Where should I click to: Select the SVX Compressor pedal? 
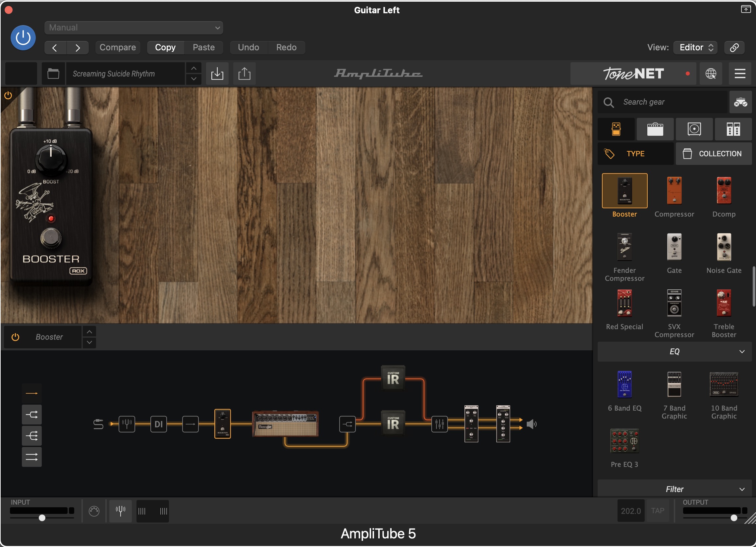[674, 304]
